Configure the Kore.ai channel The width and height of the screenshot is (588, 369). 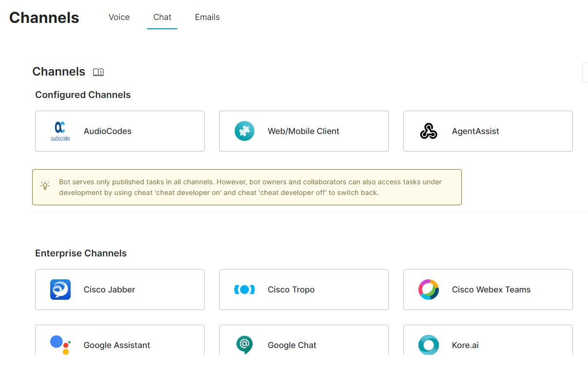488,340
